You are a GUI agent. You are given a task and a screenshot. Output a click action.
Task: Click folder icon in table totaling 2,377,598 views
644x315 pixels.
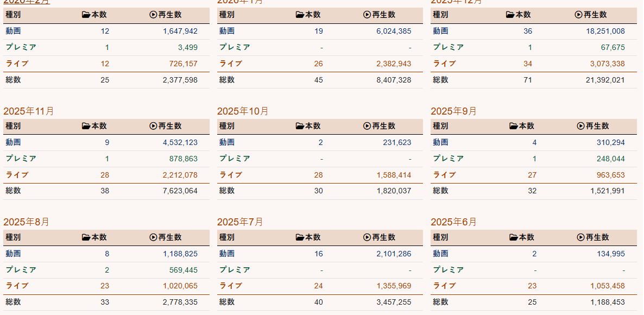click(86, 15)
